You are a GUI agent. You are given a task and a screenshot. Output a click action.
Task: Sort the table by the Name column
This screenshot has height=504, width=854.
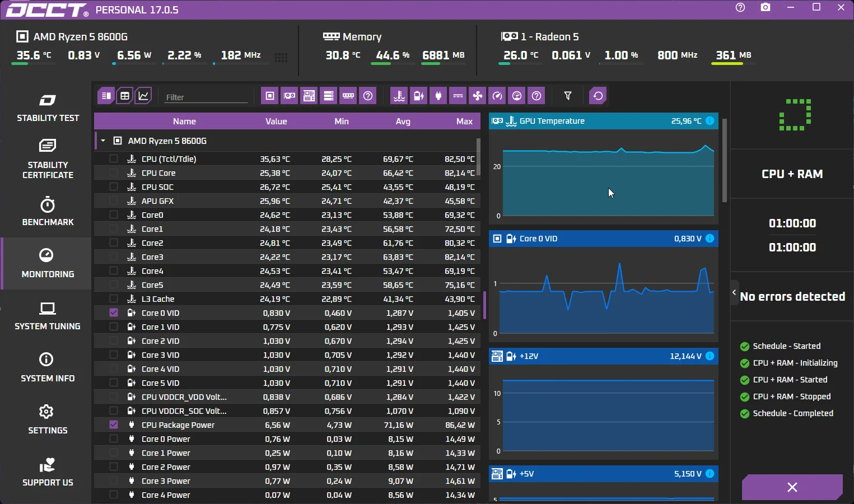184,122
